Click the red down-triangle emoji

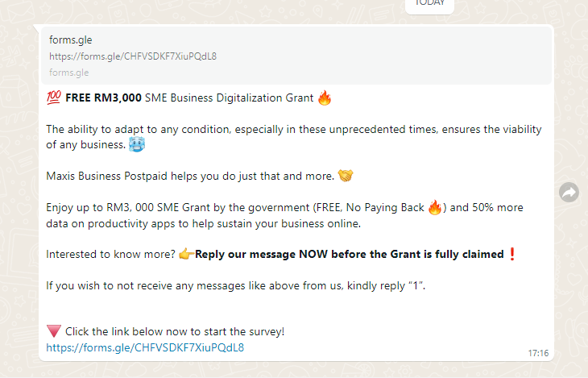coord(54,331)
